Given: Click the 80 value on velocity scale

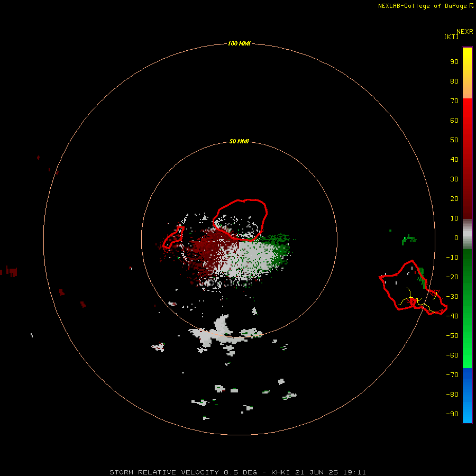Looking at the screenshot, I should pos(454,81).
